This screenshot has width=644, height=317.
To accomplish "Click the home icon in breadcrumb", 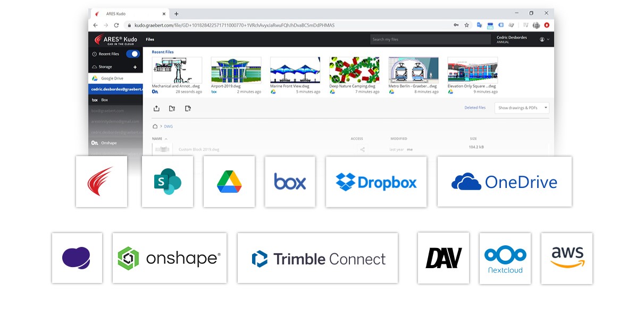I will pos(155,126).
